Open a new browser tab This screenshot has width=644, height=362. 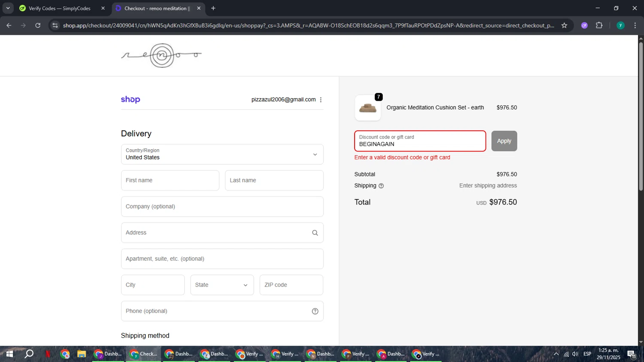tap(213, 8)
